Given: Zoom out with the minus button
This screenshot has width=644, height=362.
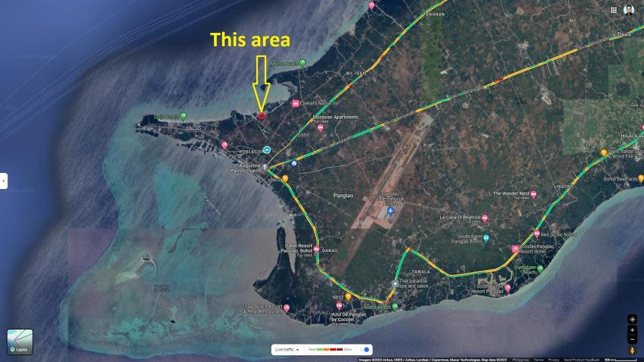Looking at the screenshot, I should pos(632,339).
